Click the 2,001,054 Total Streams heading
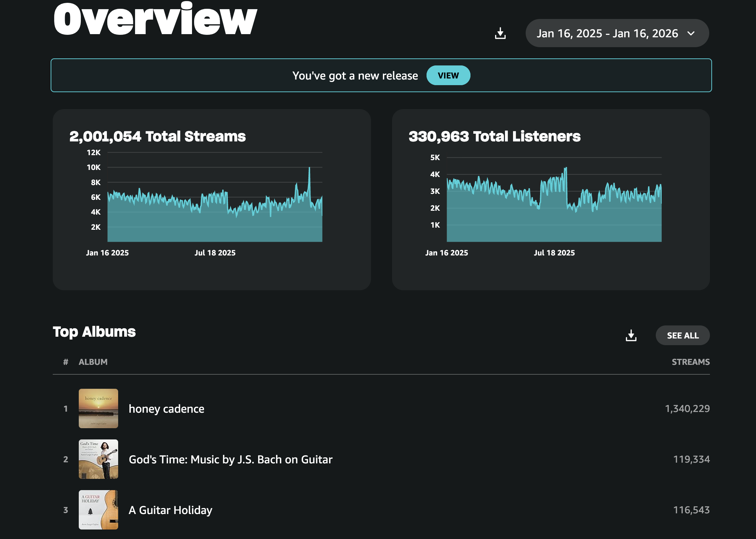This screenshot has height=539, width=756. click(x=158, y=137)
